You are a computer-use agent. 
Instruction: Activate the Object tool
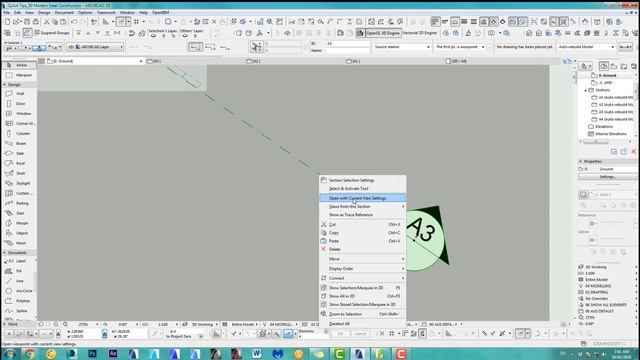(x=19, y=233)
